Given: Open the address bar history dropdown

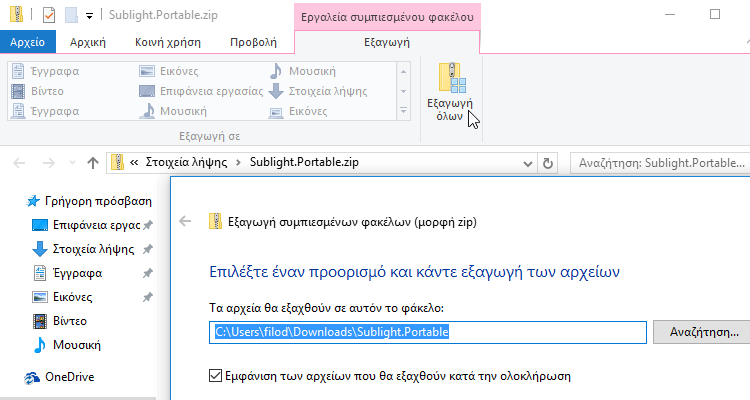Looking at the screenshot, I should click(528, 164).
